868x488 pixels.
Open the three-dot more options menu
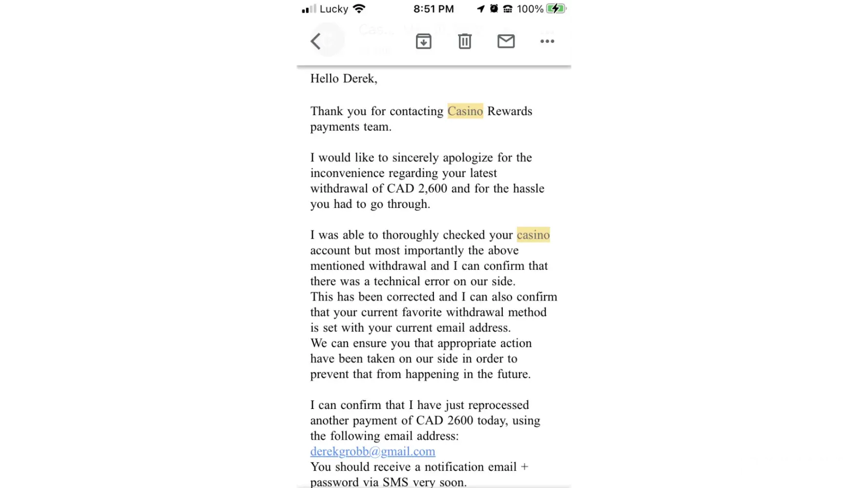click(547, 41)
